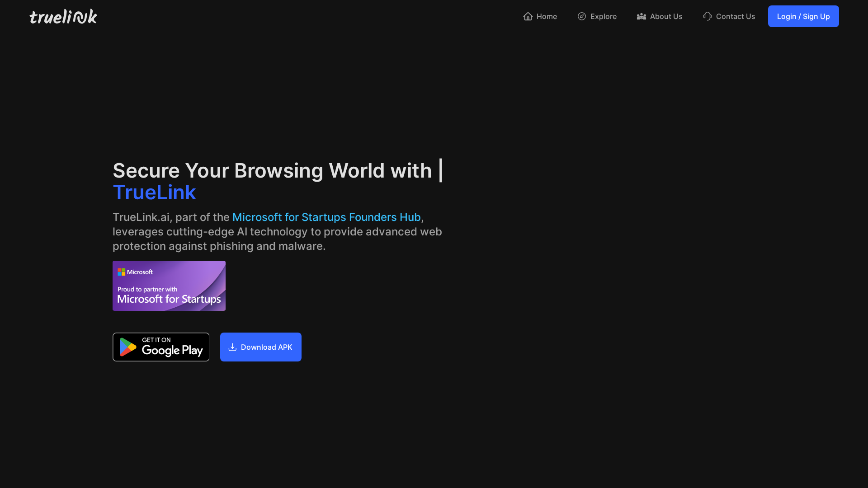Click the TrueLink.ai description paragraph
868x488 pixels.
point(277,231)
